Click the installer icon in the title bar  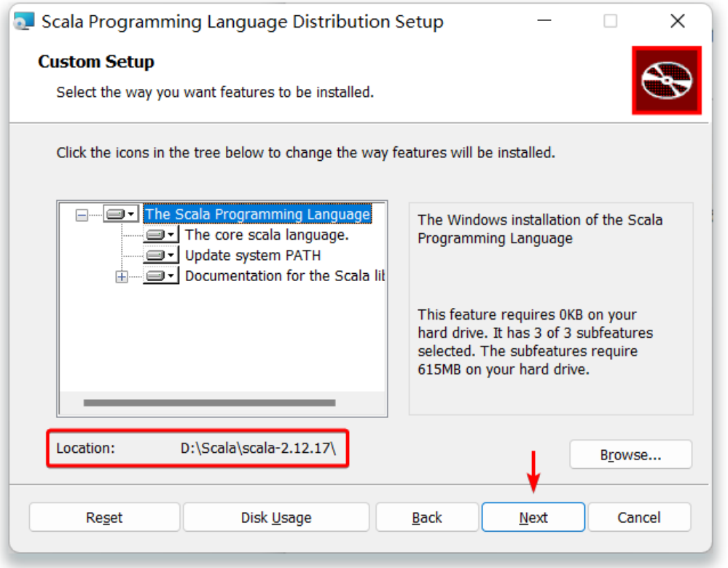[x=24, y=21]
